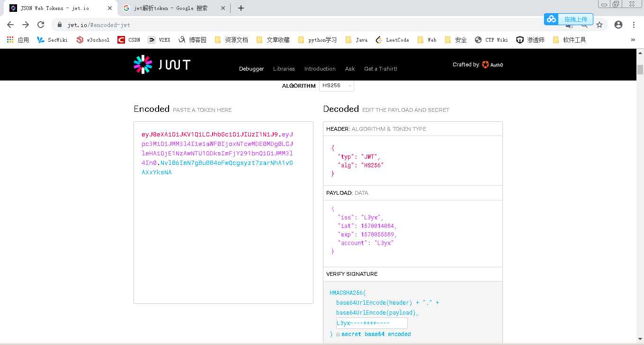This screenshot has width=644, height=345.
Task: Open 博客园 bookmark
Action: [x=193, y=40]
